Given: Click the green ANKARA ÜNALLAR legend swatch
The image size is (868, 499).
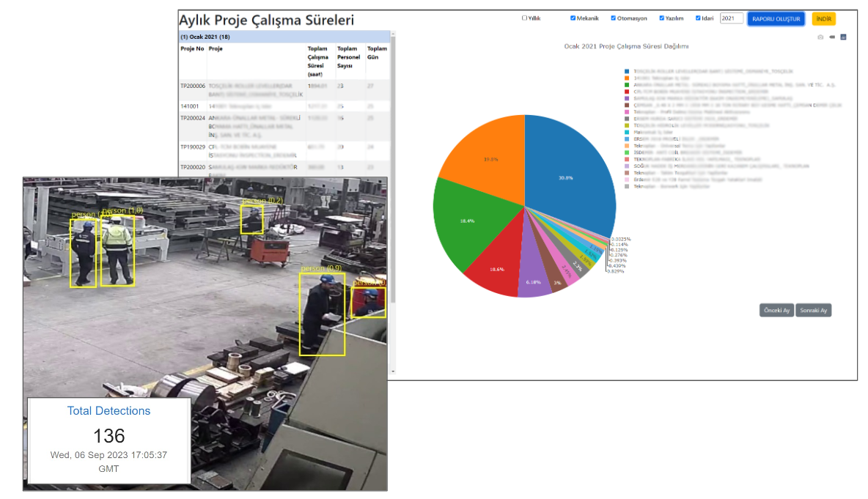Looking at the screenshot, I should click(627, 84).
